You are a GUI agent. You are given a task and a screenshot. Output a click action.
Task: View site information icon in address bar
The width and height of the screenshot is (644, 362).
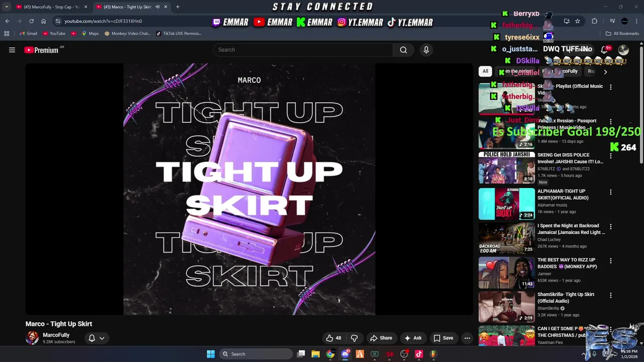coord(58,21)
